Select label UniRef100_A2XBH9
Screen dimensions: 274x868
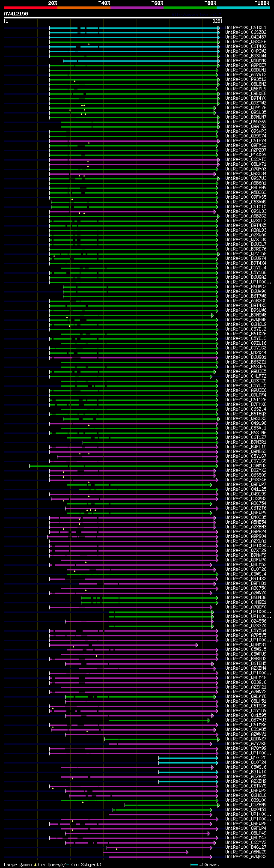pyautogui.click(x=246, y=781)
